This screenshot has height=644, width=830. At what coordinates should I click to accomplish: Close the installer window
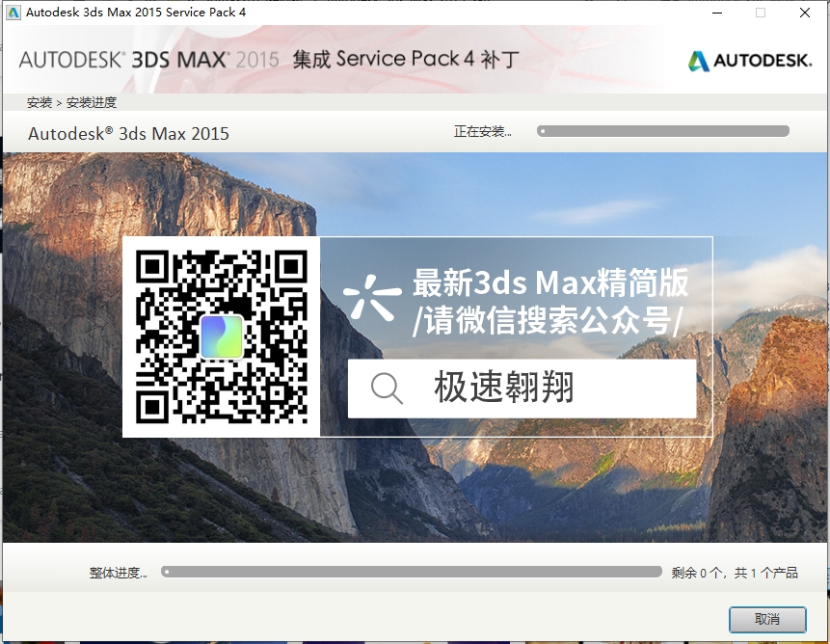[x=805, y=13]
